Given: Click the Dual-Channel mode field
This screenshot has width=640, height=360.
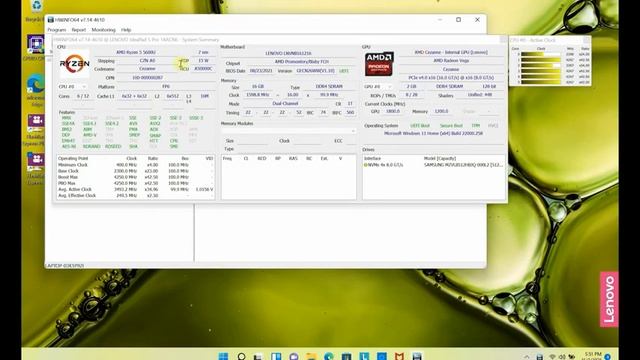Looking at the screenshot, I should point(285,104).
